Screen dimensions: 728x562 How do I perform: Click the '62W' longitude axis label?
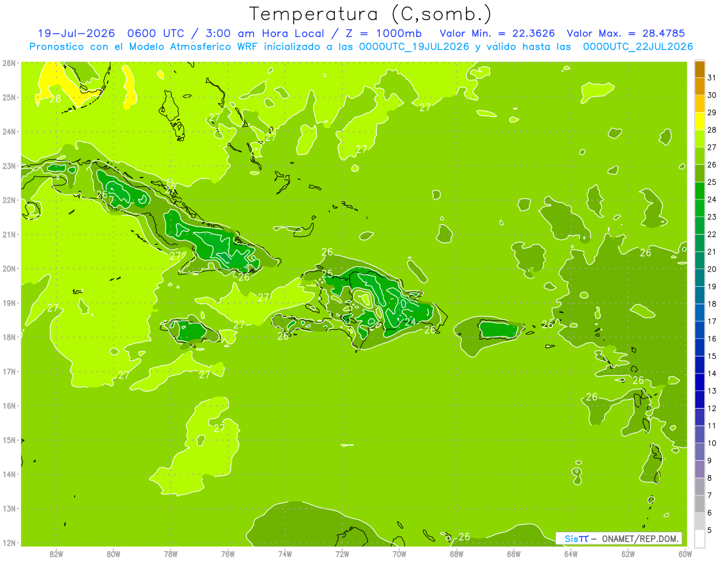628,554
